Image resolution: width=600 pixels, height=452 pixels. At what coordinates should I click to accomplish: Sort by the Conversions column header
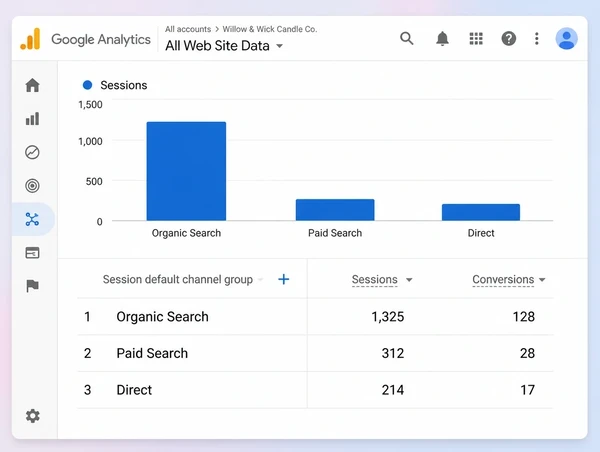pyautogui.click(x=503, y=280)
